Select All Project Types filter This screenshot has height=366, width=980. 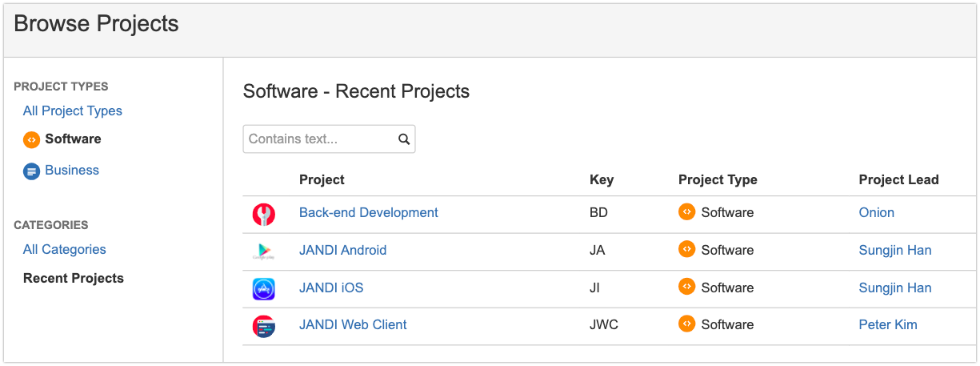(73, 111)
